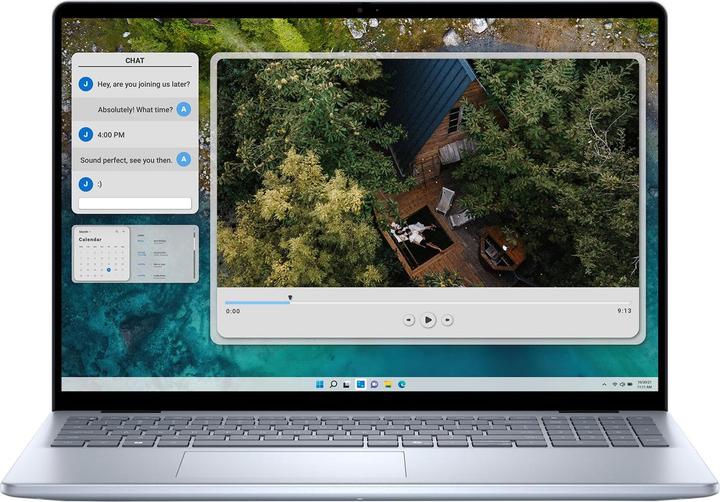Click the previous track button
The width and height of the screenshot is (720, 502).
(409, 320)
